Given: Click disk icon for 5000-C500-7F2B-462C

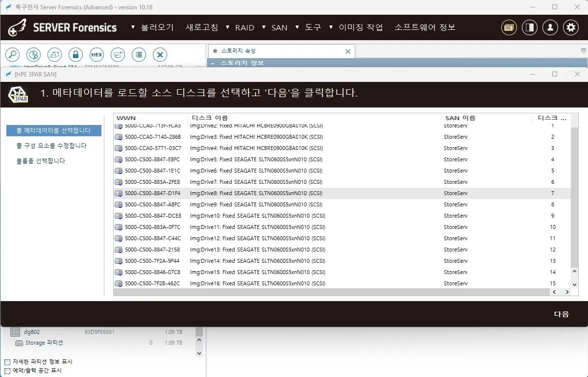Looking at the screenshot, I should [x=119, y=283].
